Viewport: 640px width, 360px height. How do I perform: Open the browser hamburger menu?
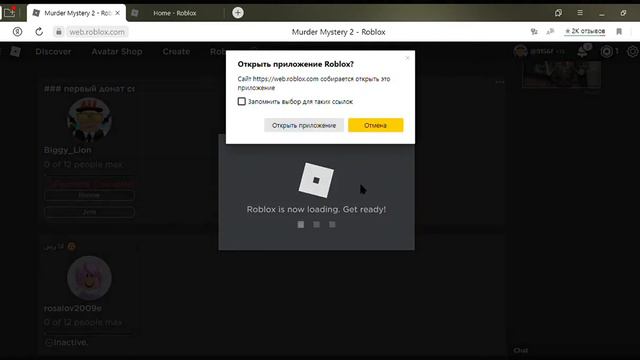(580, 13)
